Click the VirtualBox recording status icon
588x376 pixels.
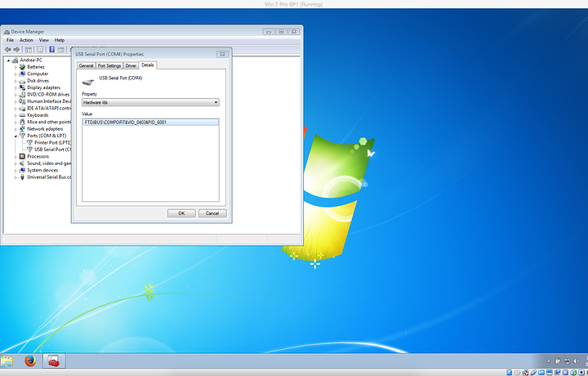coord(557,372)
